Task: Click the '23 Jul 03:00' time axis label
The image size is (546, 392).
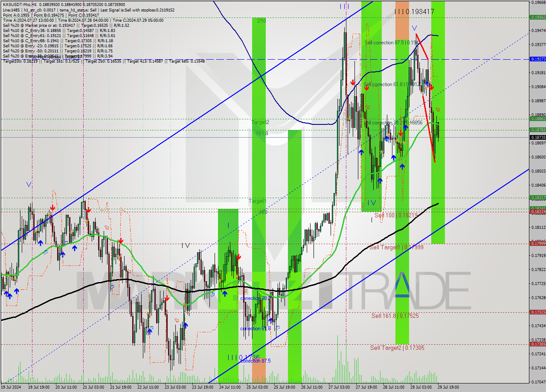Action: click(175, 388)
